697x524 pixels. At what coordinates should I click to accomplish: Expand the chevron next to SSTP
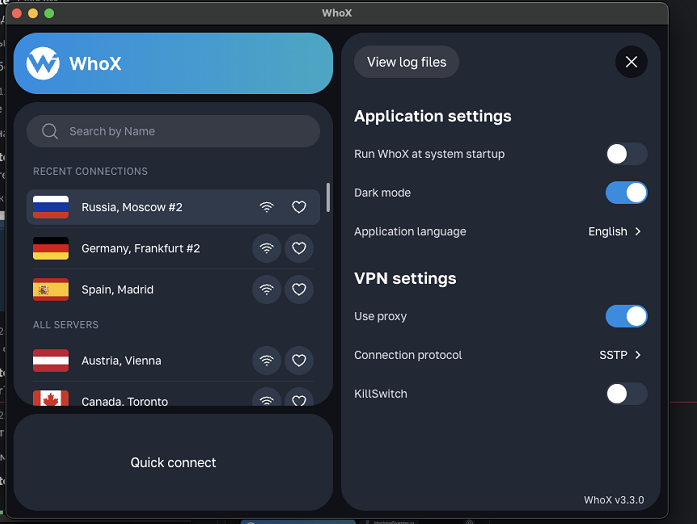click(638, 355)
